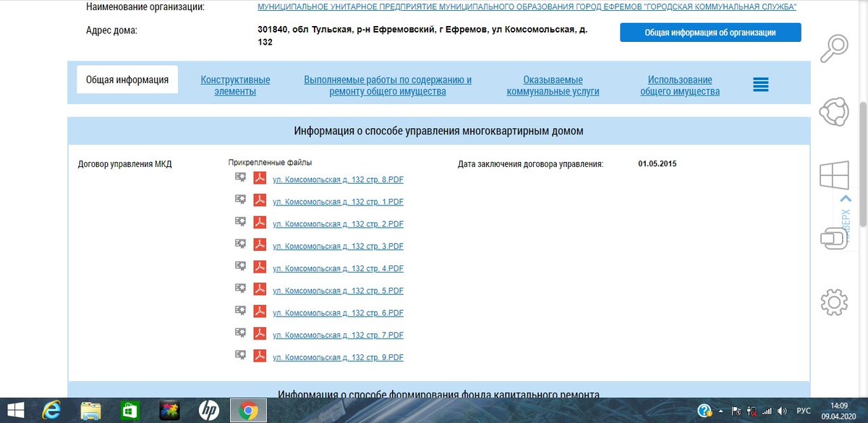Open file ул. Комсомольская д. 132 стр. 2.PDF
868x423 pixels.
[x=338, y=224]
